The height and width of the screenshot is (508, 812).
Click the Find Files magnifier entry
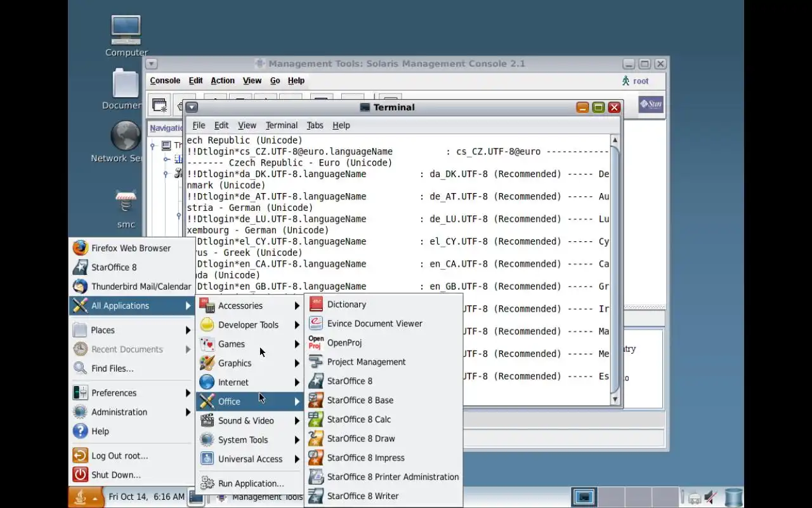point(131,368)
